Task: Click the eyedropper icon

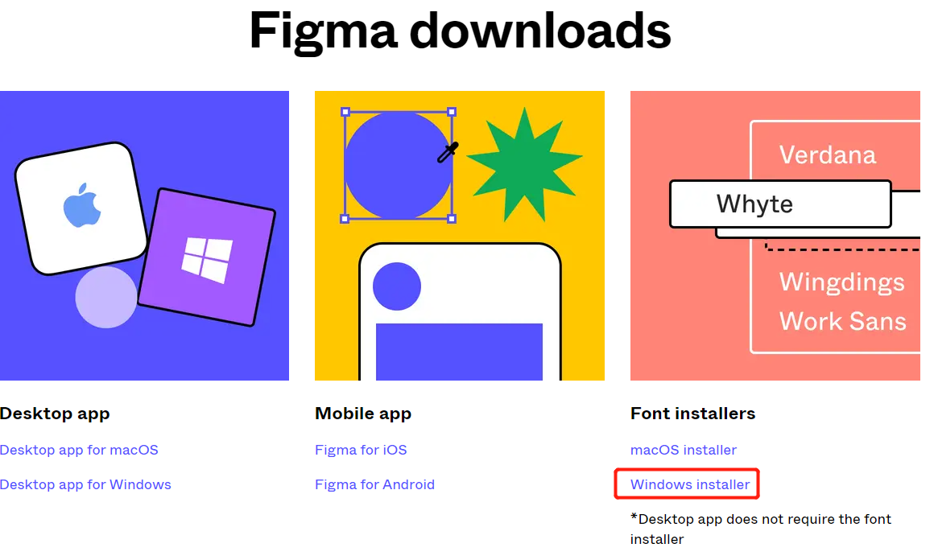Action: [x=448, y=152]
